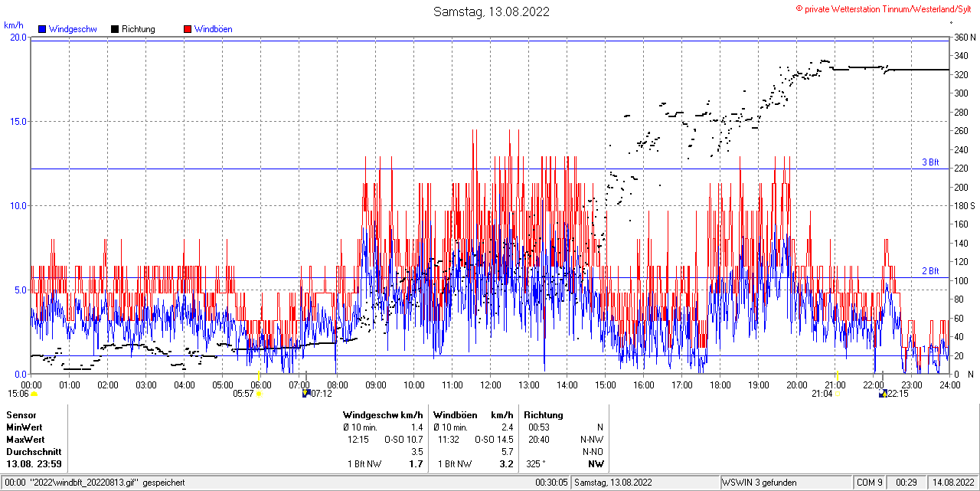Click the 15.0 y-axis value
Viewport: 980px width, 491px height.
(x=17, y=121)
